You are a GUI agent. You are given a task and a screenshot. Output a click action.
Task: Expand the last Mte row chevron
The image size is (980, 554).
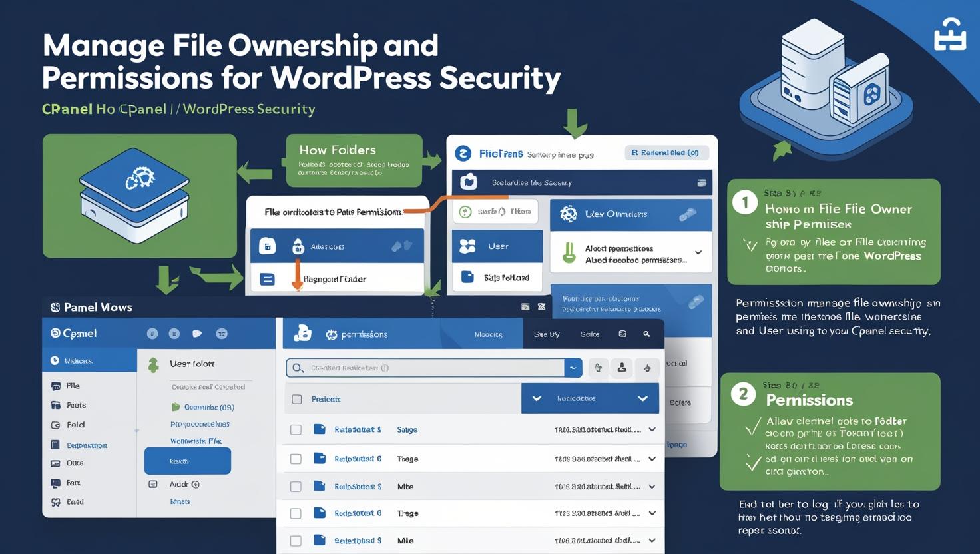[652, 541]
